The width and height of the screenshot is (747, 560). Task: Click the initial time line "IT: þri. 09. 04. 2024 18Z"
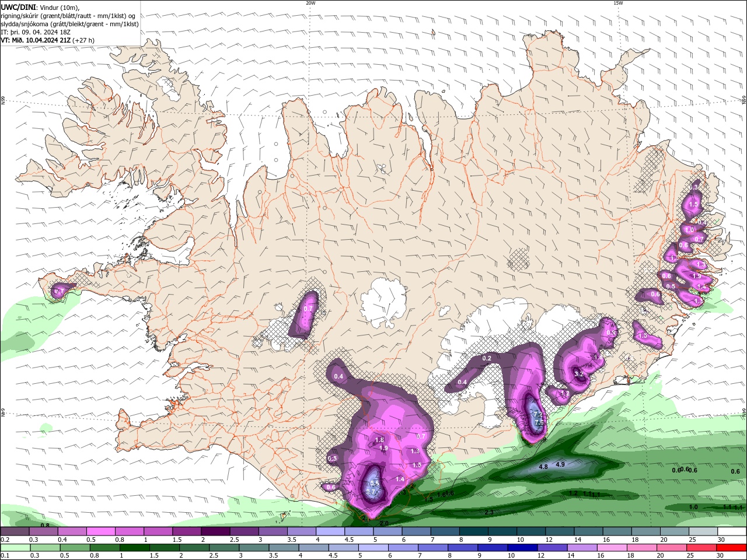(x=36, y=32)
